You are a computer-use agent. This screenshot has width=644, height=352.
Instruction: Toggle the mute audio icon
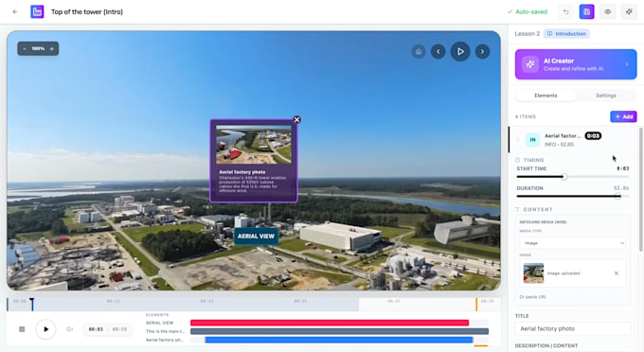click(x=69, y=329)
